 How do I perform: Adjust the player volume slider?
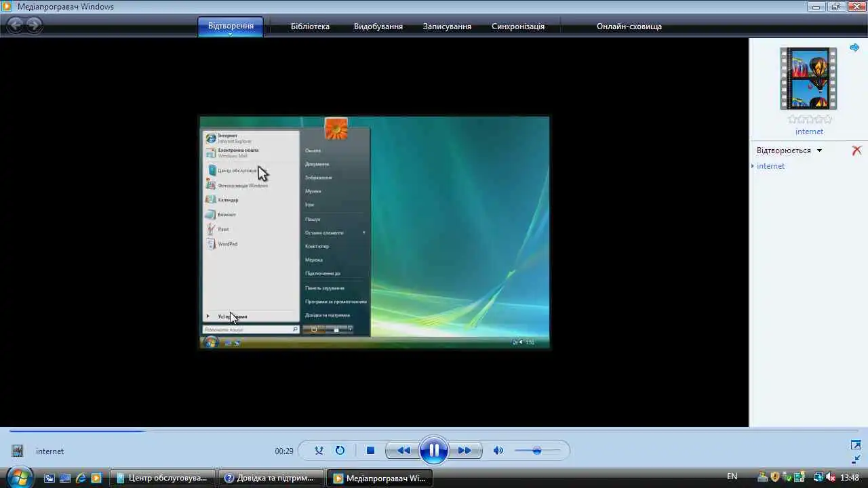[537, 451]
